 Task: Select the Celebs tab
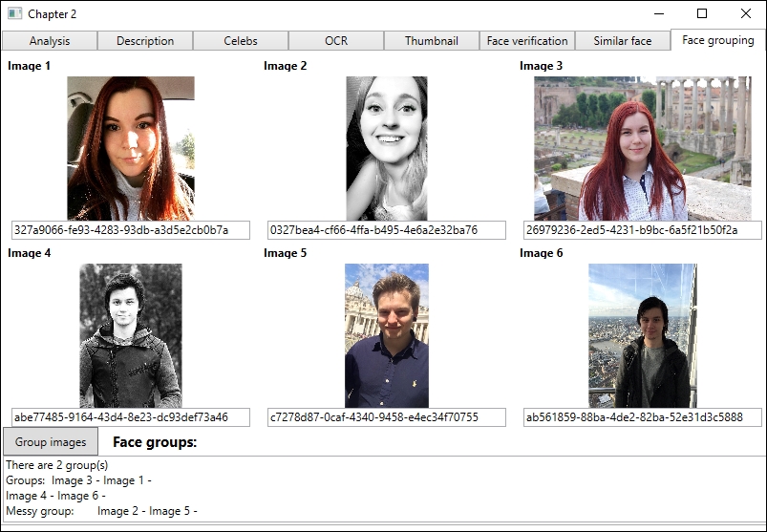point(241,40)
